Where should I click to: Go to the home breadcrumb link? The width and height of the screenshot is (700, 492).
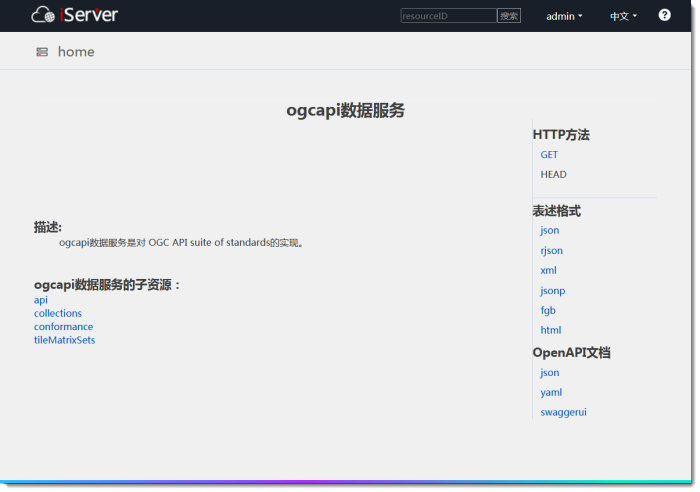tap(76, 52)
